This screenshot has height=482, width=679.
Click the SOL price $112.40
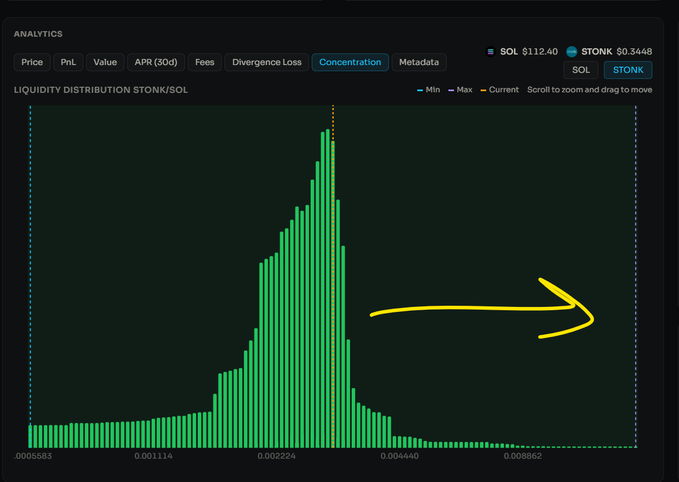click(540, 52)
